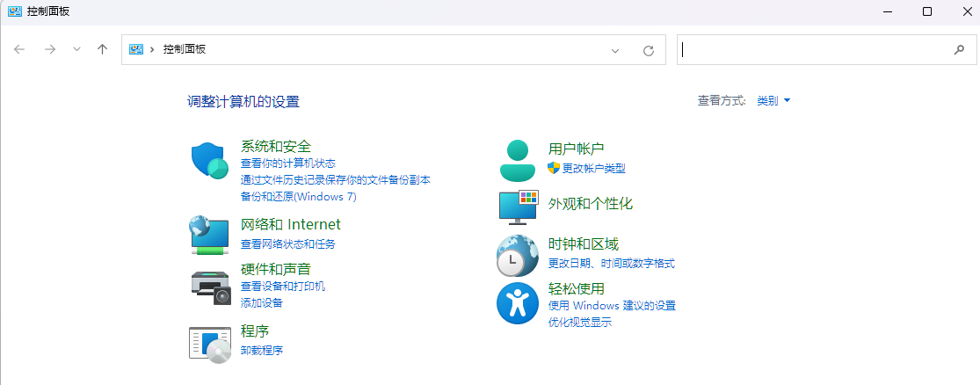The width and height of the screenshot is (980, 385).
Task: Open the 硬件和声音 printer icon
Action: tap(211, 287)
